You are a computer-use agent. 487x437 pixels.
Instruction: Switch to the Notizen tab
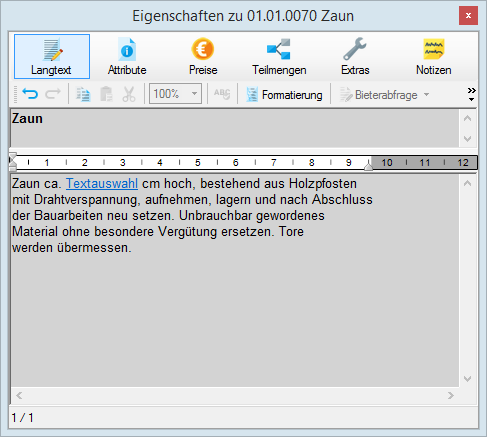(433, 56)
